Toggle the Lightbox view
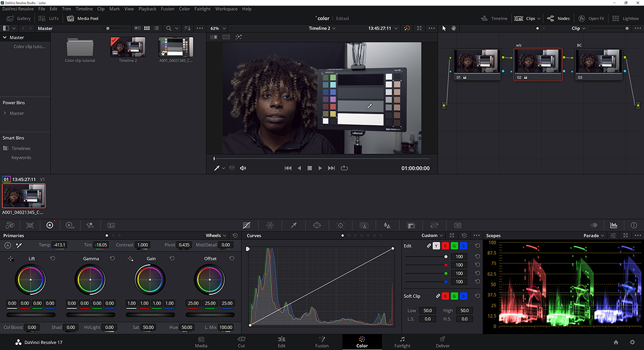Viewport: 644px width, 350px height. (x=625, y=19)
